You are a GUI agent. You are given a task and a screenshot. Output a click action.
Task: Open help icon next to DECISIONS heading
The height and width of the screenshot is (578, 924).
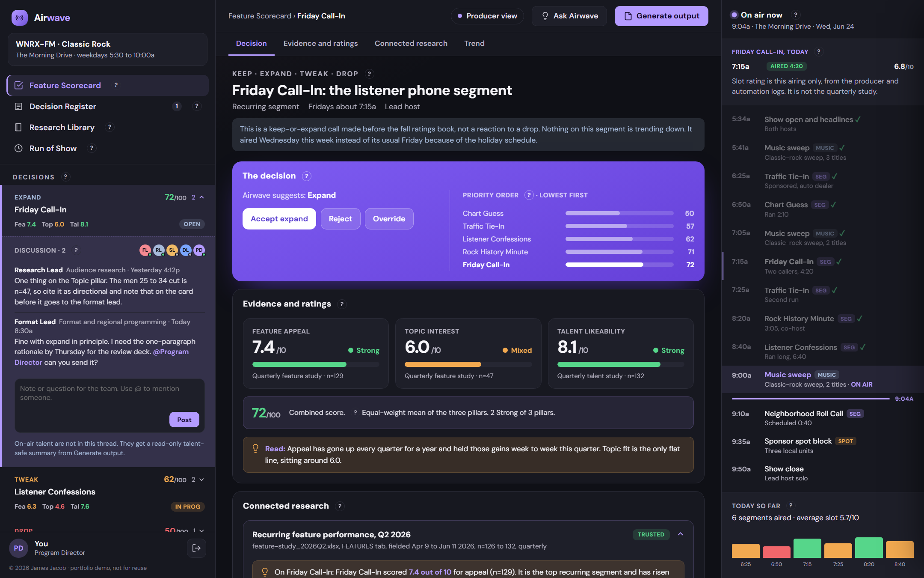tap(65, 176)
